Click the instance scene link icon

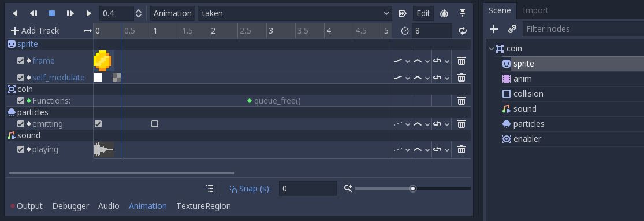coord(512,29)
